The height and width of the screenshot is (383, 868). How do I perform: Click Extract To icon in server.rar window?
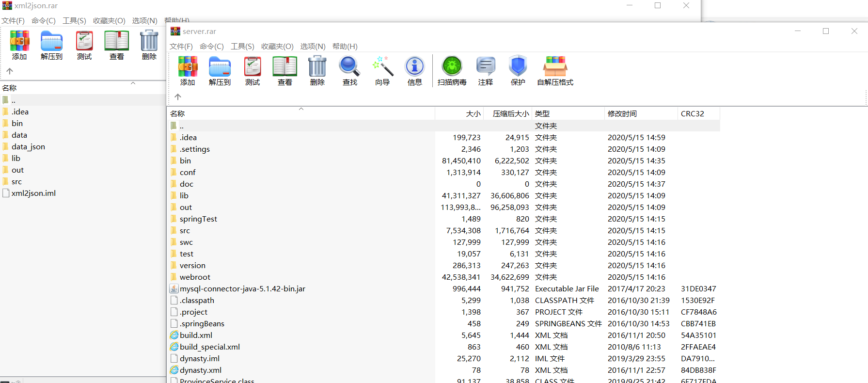tap(220, 66)
